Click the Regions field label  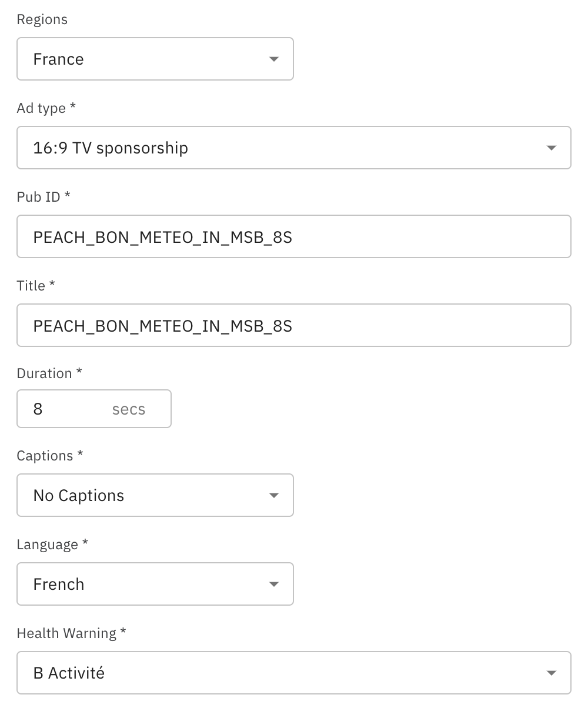point(42,19)
